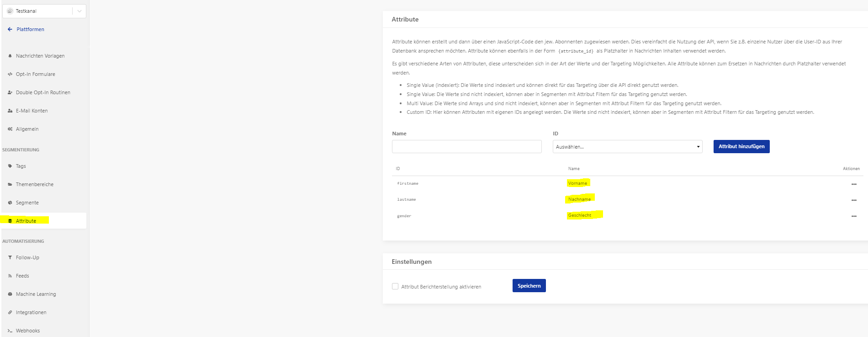This screenshot has height=337, width=868.
Task: Click the terminal icon beside Webhooks
Action: tap(10, 331)
